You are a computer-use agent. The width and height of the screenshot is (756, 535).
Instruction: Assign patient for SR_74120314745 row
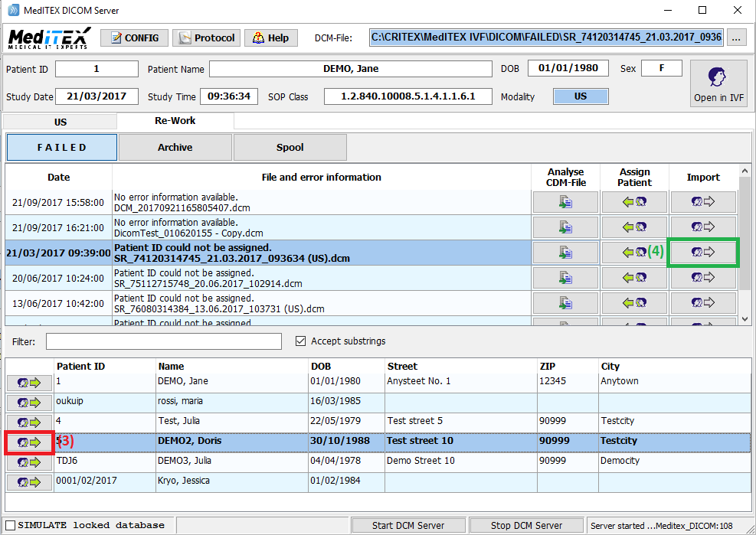(x=634, y=253)
